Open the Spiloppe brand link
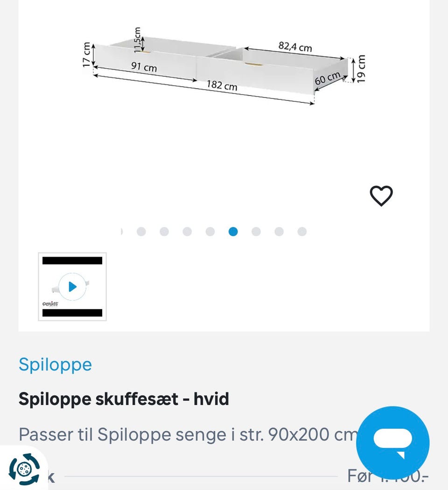448x490 pixels. tap(55, 364)
